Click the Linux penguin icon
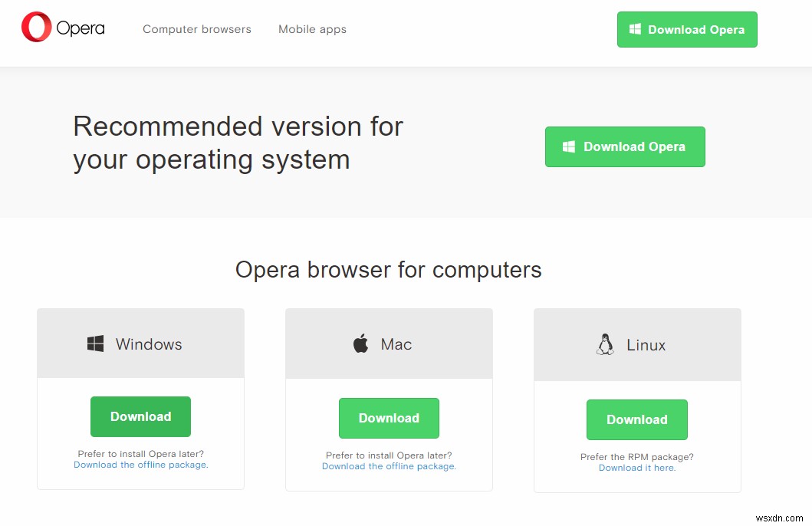This screenshot has height=526, width=812. coord(606,344)
